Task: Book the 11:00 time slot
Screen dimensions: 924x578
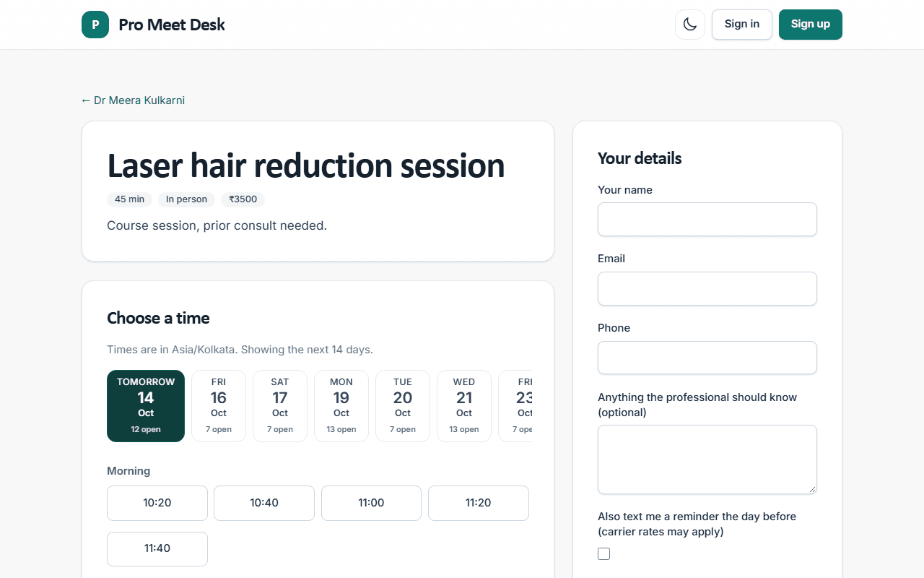Action: (x=371, y=503)
